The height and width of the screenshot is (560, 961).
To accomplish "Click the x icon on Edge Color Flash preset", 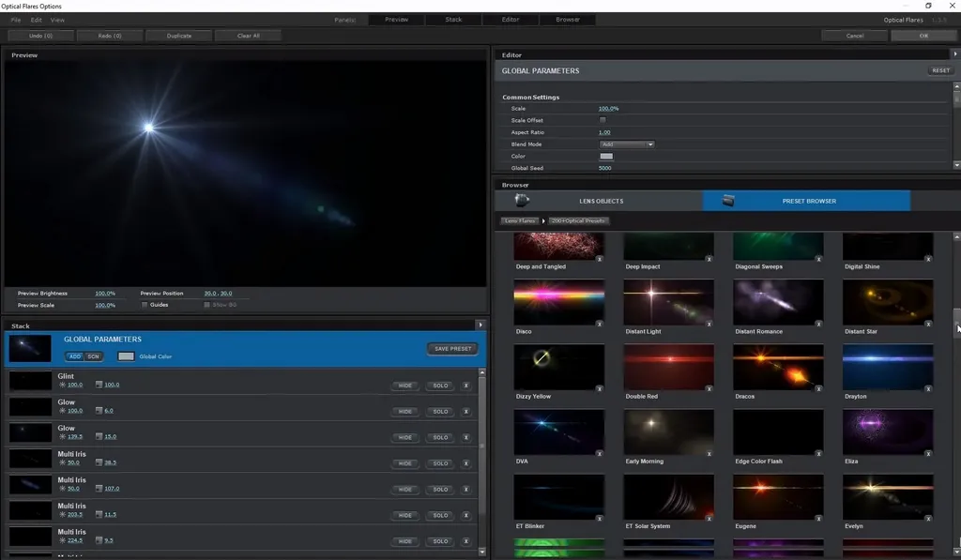I will [x=818, y=453].
